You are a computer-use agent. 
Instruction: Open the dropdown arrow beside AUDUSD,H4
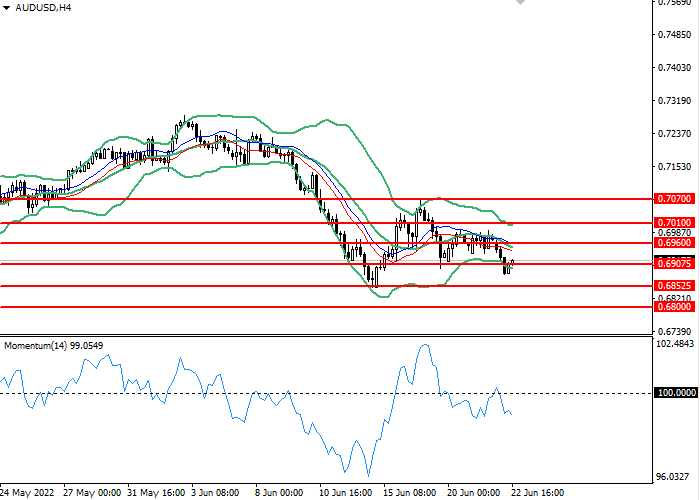click(x=6, y=8)
